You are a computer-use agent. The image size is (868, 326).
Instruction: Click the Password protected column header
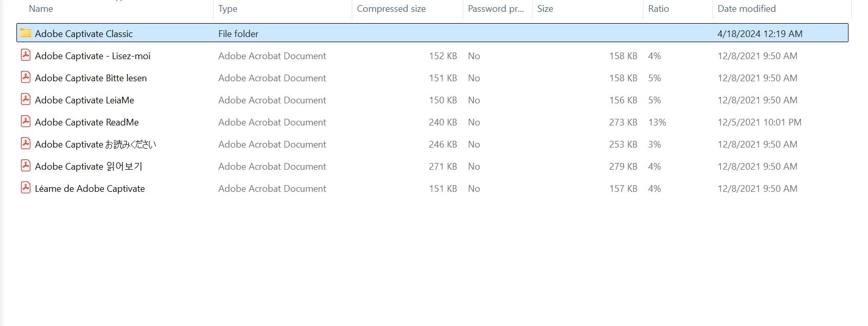(496, 9)
